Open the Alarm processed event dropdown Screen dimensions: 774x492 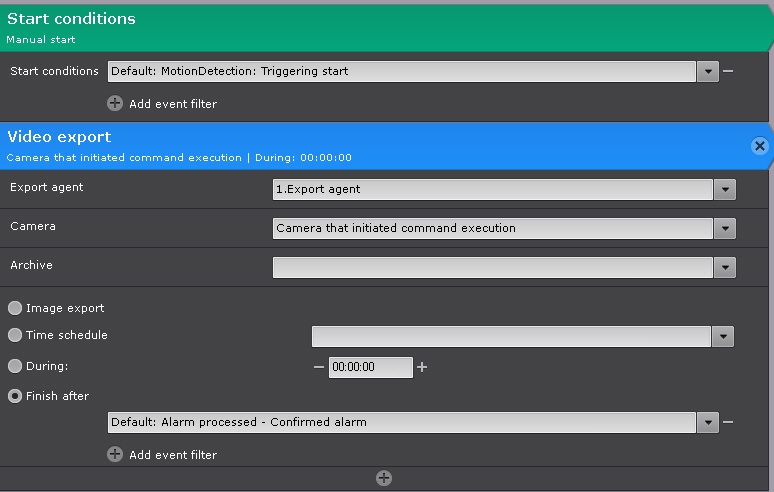708,422
